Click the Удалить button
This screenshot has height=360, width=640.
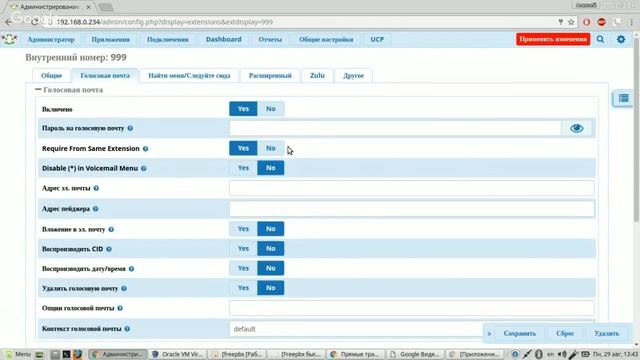(x=607, y=333)
